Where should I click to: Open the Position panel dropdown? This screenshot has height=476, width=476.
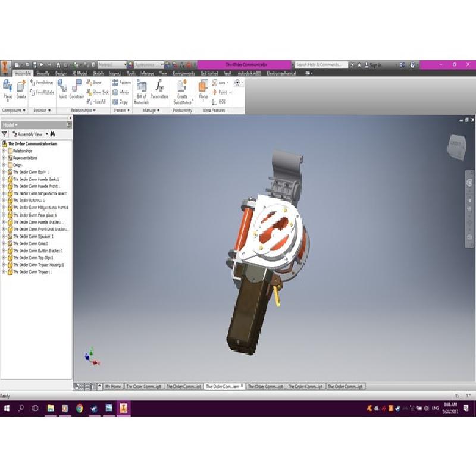click(x=42, y=111)
